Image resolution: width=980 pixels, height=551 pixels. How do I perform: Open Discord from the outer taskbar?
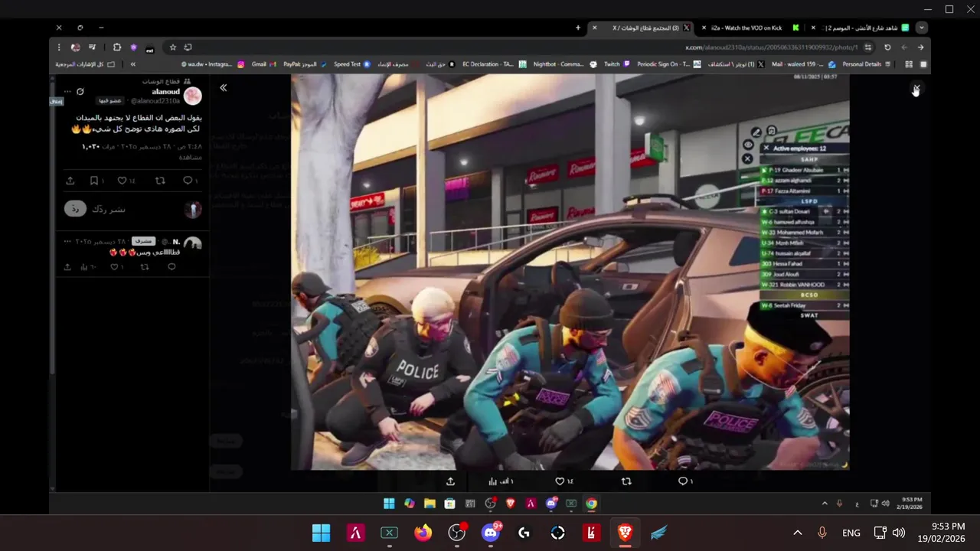pos(491,533)
